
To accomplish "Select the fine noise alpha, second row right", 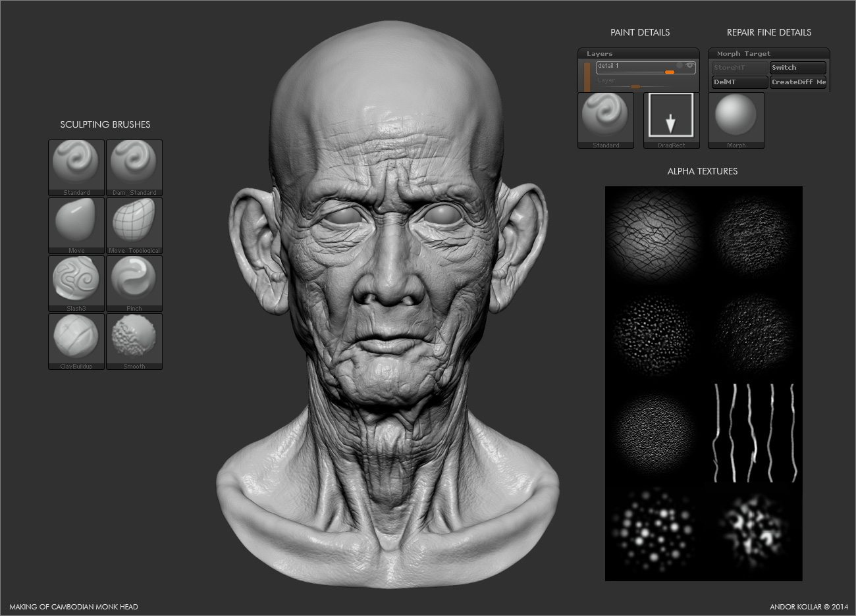I will [753, 334].
